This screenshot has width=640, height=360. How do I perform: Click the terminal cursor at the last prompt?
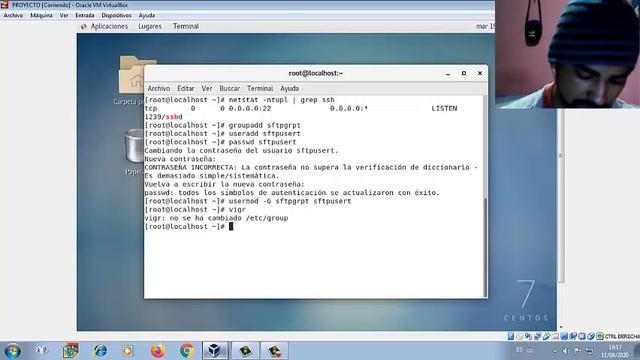tap(231, 226)
